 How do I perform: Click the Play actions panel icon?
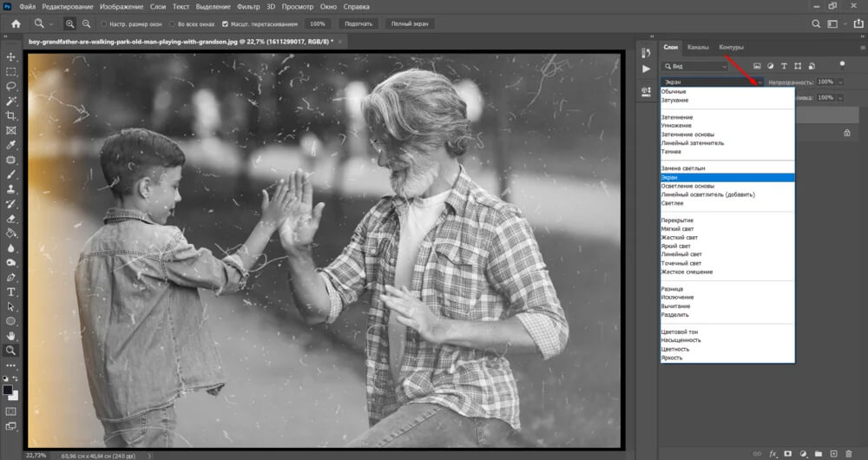pyautogui.click(x=646, y=68)
